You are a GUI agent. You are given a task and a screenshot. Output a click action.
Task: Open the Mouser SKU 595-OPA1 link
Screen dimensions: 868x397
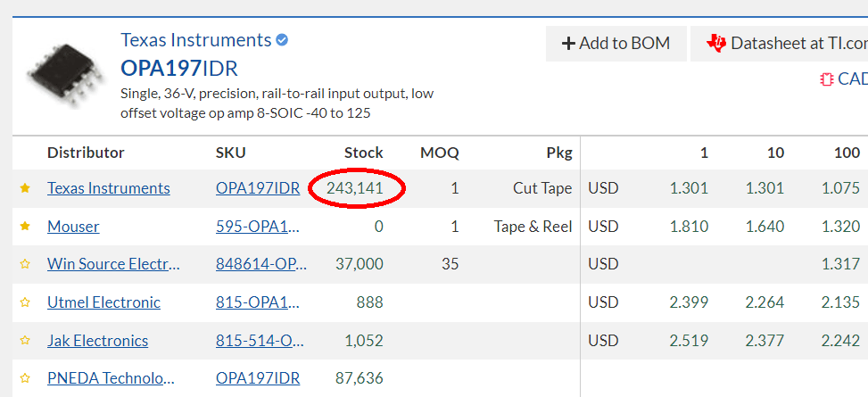[x=258, y=227]
